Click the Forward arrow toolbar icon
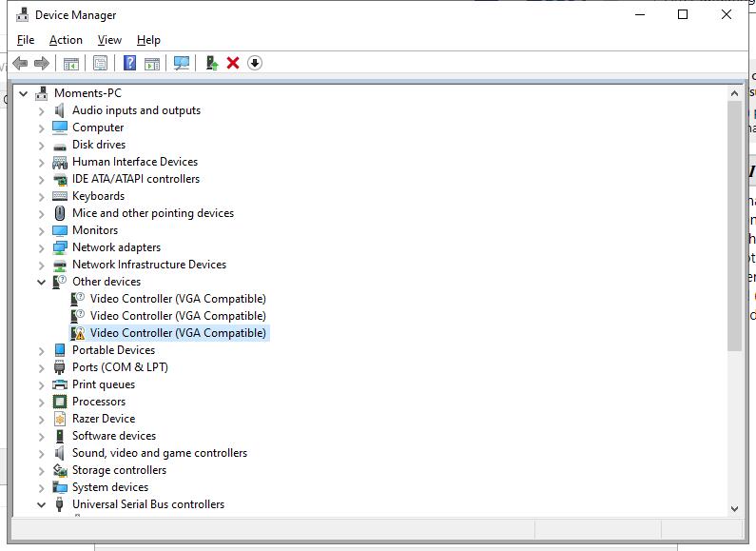 pos(42,63)
